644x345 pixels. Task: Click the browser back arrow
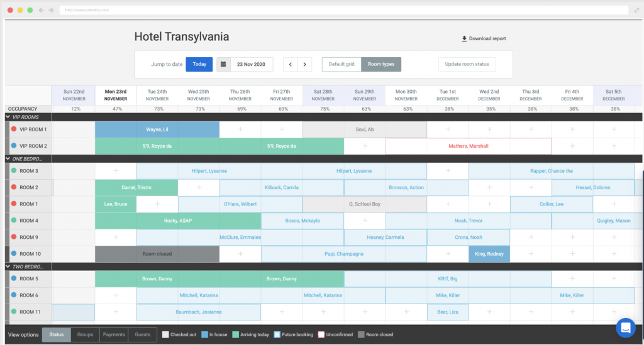[x=41, y=10]
